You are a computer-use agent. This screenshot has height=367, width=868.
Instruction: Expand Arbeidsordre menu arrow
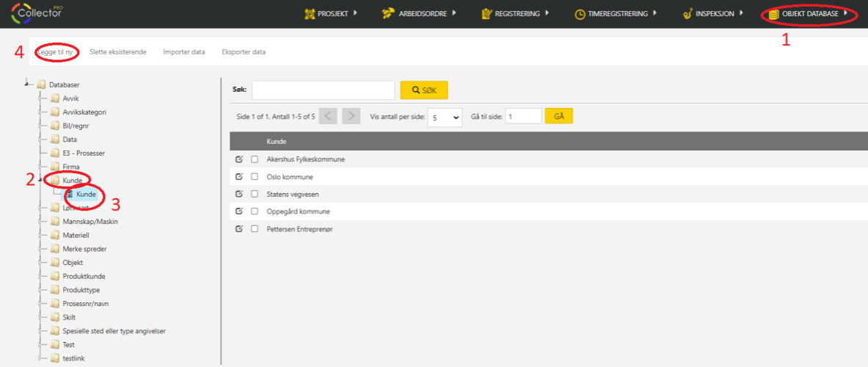(454, 12)
